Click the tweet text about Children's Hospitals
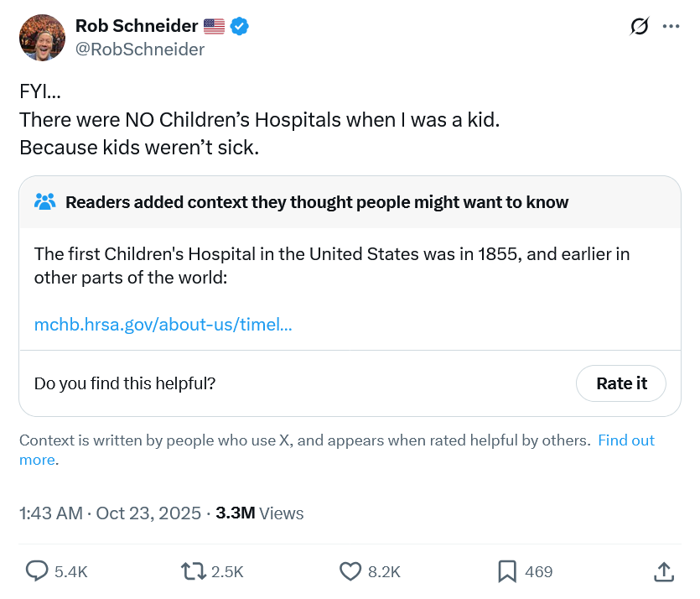Viewport: 700px width, 599px height. (x=259, y=120)
